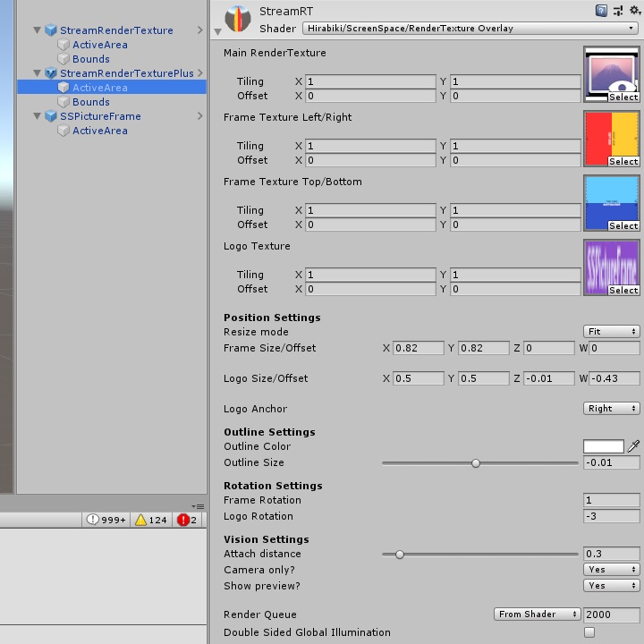Click the Render Queue value field 2000
This screenshot has height=644, width=644.
point(612,614)
